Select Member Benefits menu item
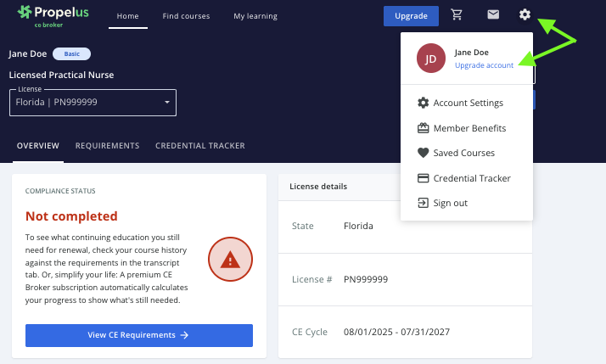 pos(469,128)
